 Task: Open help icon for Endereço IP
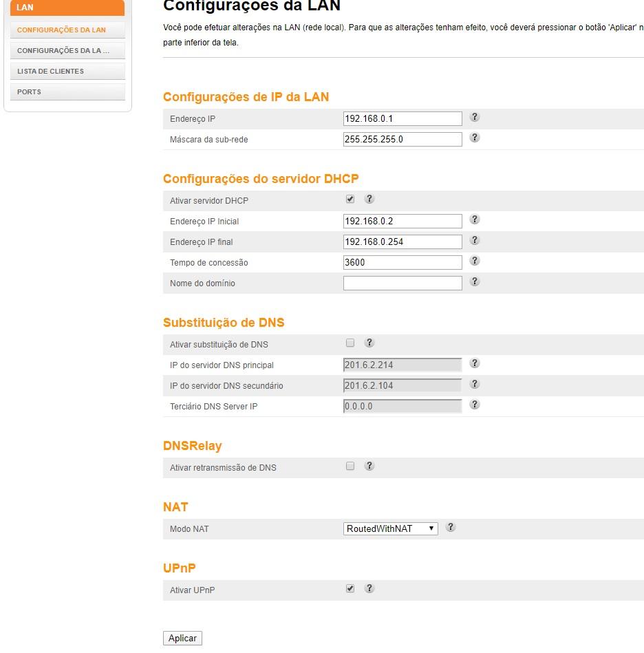(x=475, y=117)
